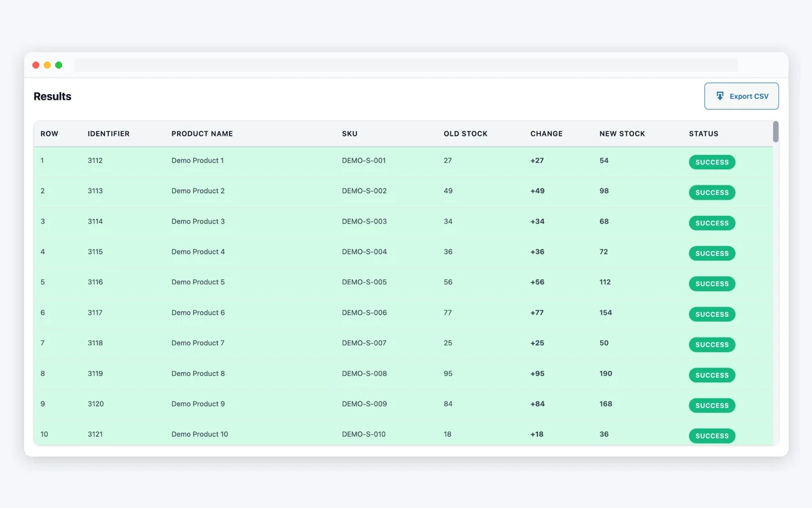812x508 pixels.
Task: Click the download icon on Export CSV button
Action: pos(720,95)
